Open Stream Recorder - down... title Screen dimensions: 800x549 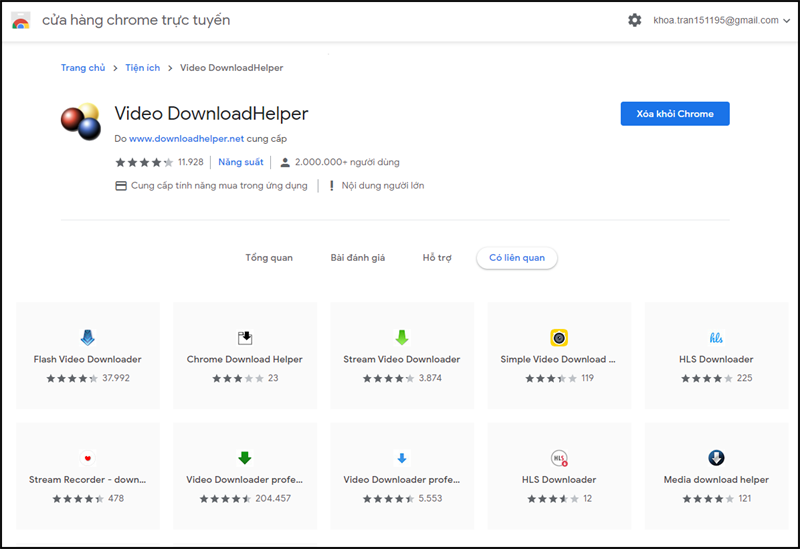click(x=88, y=480)
